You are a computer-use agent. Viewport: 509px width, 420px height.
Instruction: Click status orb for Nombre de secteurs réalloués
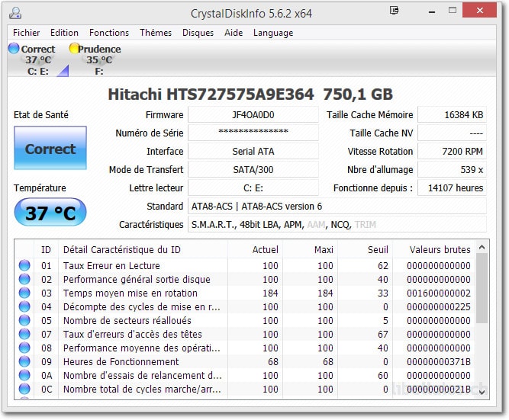(x=24, y=320)
